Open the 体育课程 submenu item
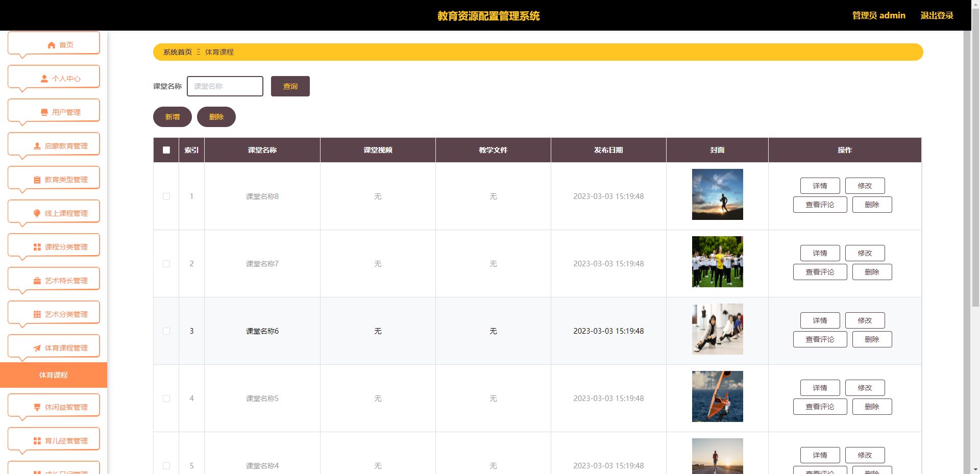This screenshot has height=474, width=980. 54,375
